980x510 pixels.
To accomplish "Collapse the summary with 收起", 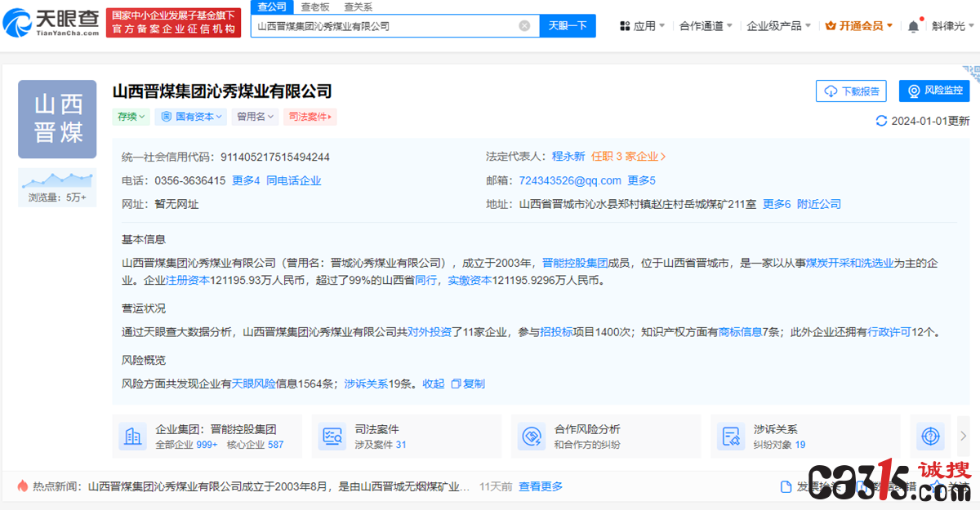I will coord(434,384).
